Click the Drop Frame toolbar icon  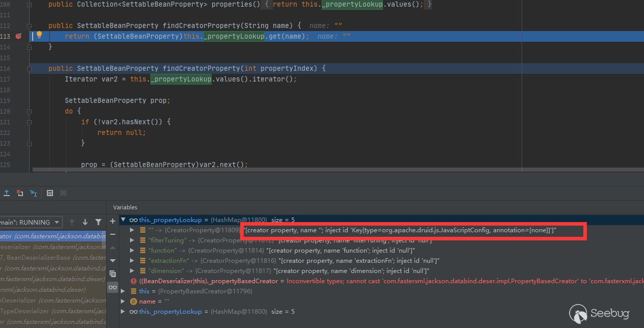tap(20, 193)
